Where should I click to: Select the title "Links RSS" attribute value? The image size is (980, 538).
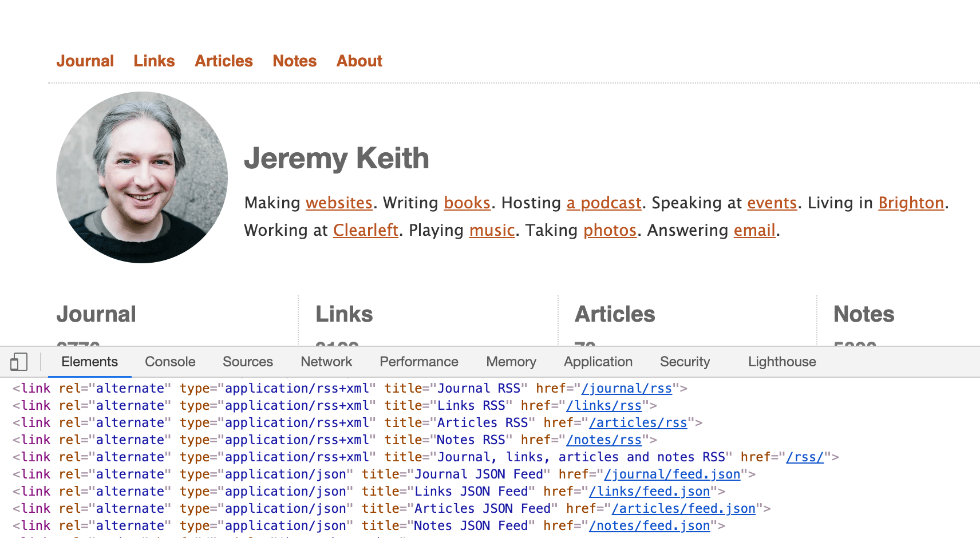coord(471,406)
